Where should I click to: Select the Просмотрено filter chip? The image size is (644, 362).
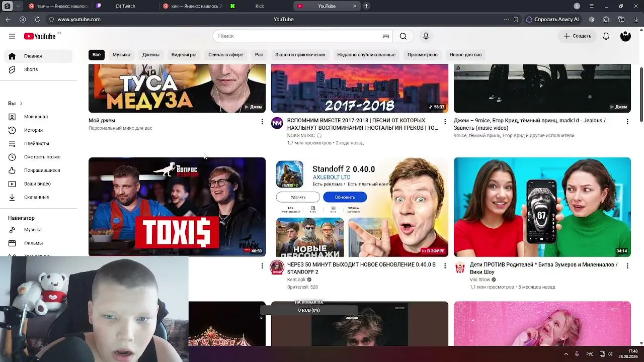423,55
